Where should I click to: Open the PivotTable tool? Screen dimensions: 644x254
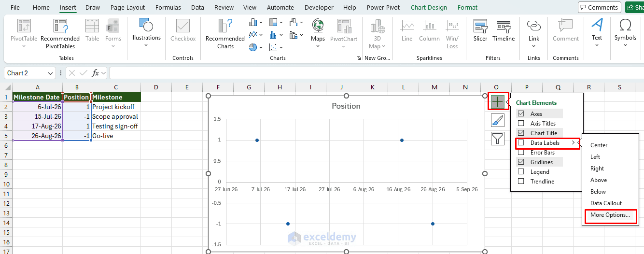point(24,32)
